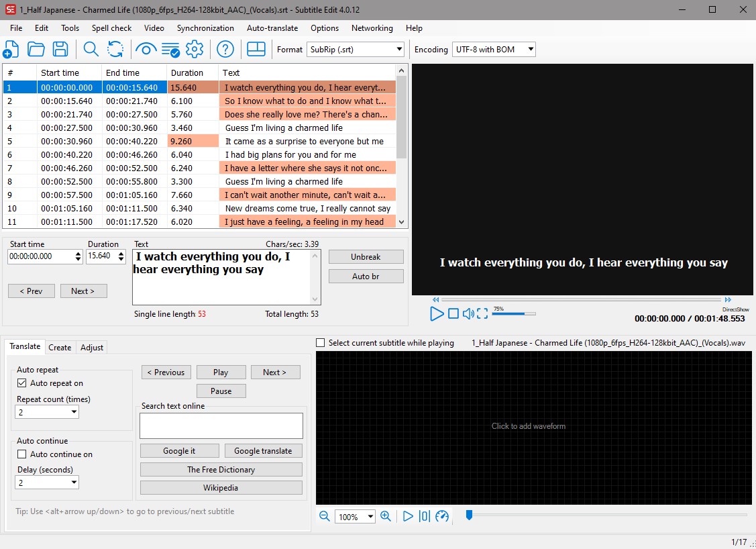Toggle the layout chooser icon
This screenshot has width=756, height=549.
256,49
